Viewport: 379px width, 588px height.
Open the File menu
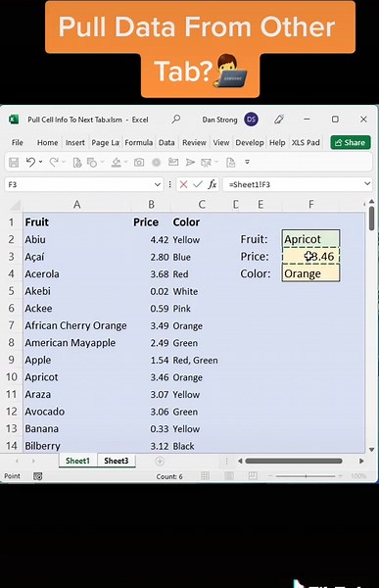tap(18, 142)
